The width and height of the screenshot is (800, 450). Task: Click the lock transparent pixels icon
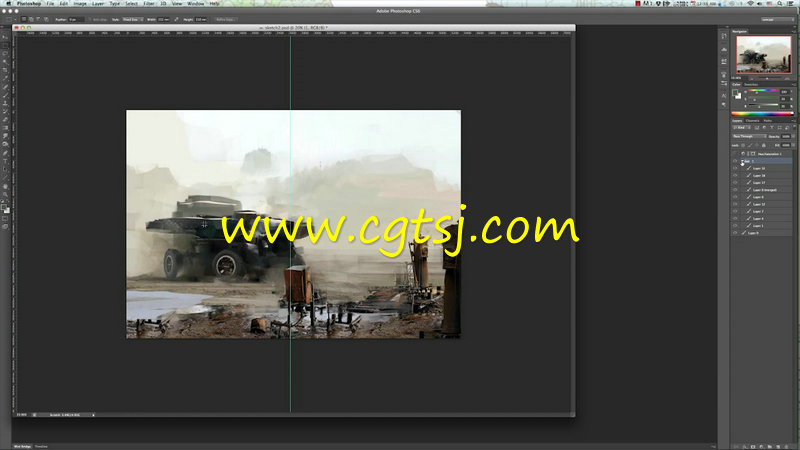(x=743, y=145)
